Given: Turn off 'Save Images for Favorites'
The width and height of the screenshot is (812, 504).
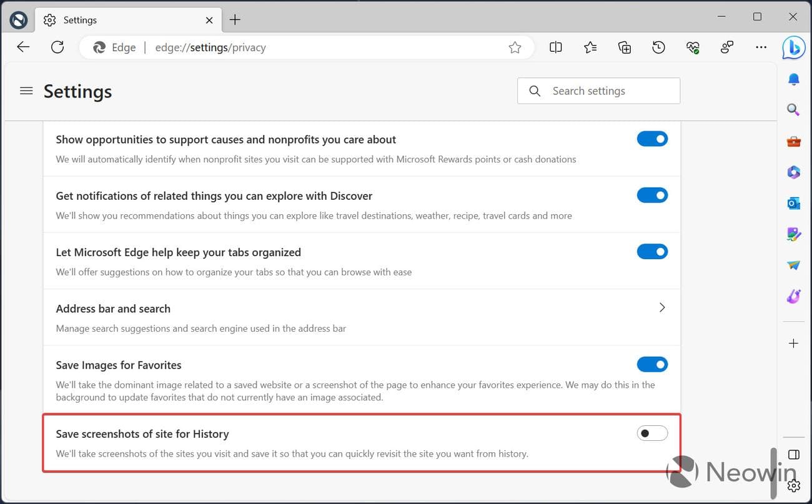Looking at the screenshot, I should 652,364.
